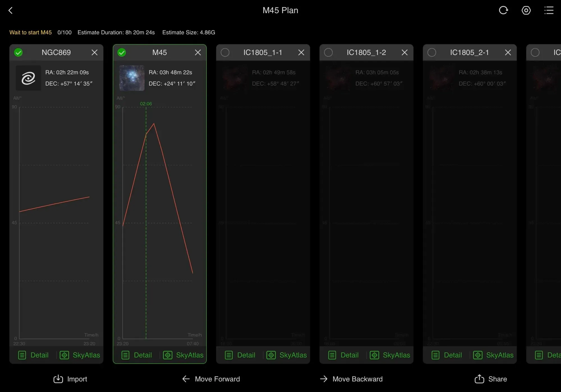
Task: Remove NGC869 with its X icon
Action: coord(95,52)
